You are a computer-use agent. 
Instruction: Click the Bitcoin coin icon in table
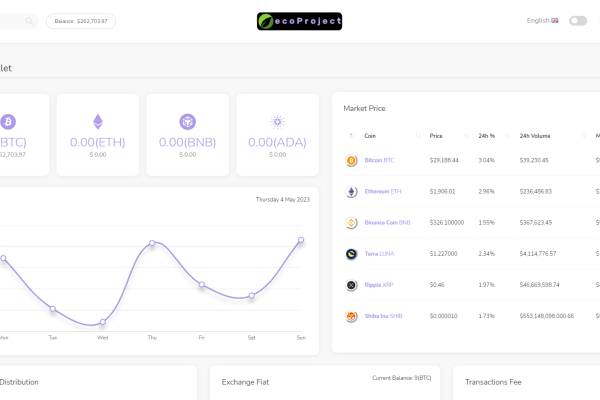point(351,160)
